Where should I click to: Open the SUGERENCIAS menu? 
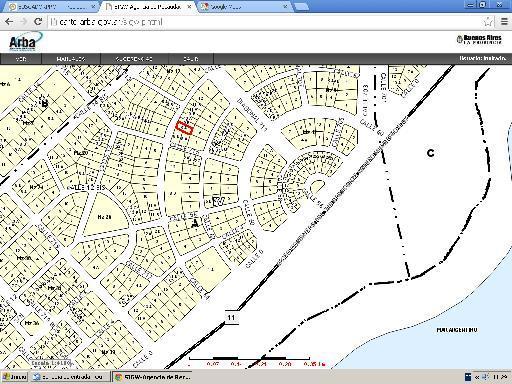coord(134,59)
